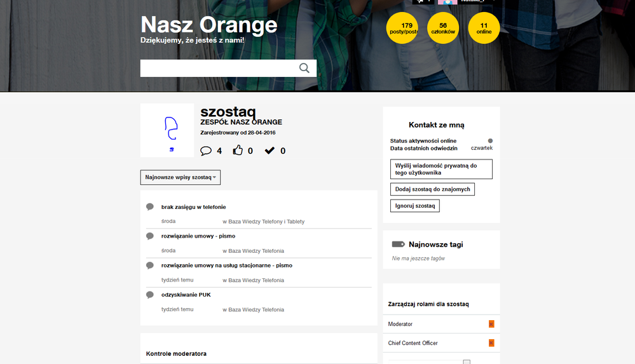This screenshot has width=635, height=364.
Task: Click bubble icon beside 'brak zasięgu w telefonie'
Action: [150, 207]
